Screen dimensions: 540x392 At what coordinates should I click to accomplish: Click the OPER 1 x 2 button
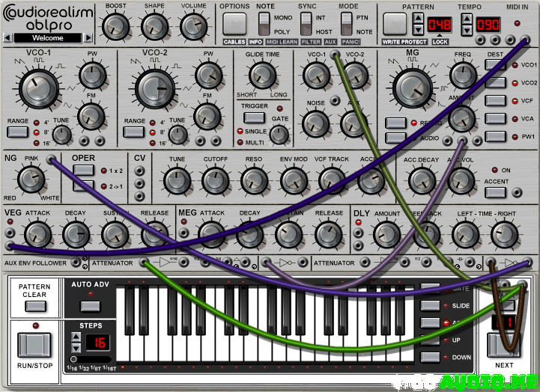(84, 171)
